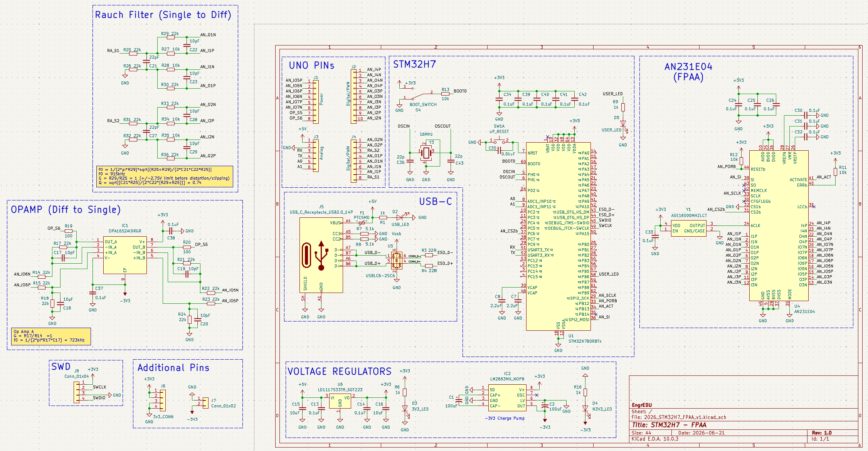Select the 'AN_O2N' label in Rauch Filter
Viewport: 868px width, 451px height.
click(208, 104)
